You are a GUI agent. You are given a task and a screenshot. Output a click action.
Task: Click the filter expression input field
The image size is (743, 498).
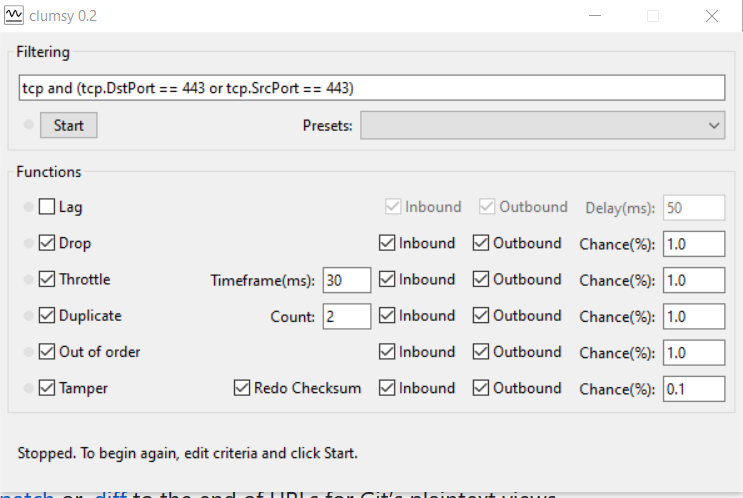(372, 88)
